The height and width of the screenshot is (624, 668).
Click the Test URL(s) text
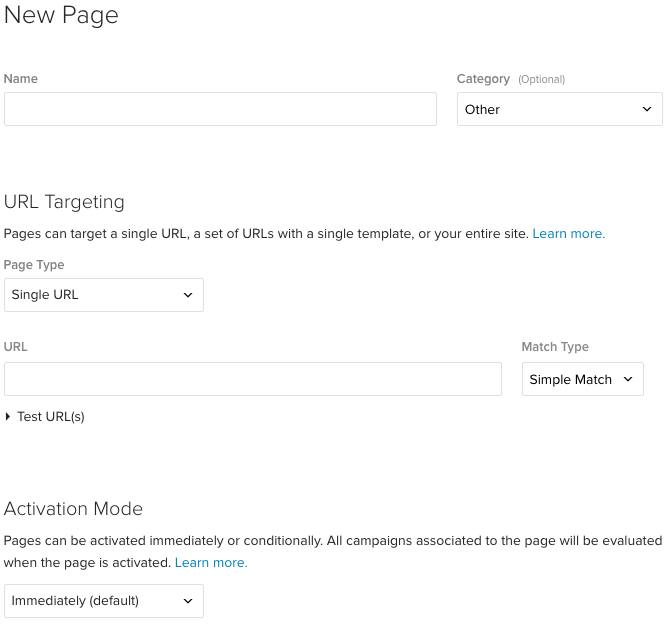[x=51, y=417]
